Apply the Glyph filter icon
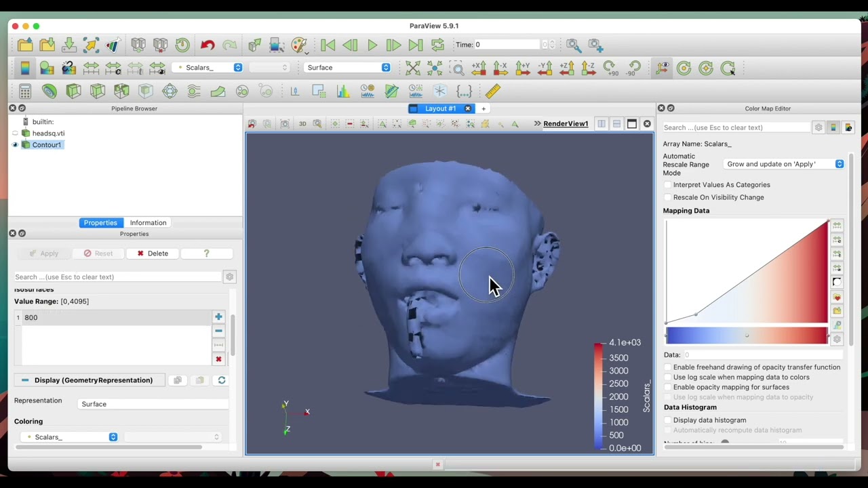This screenshot has height=488, width=868. (x=170, y=91)
